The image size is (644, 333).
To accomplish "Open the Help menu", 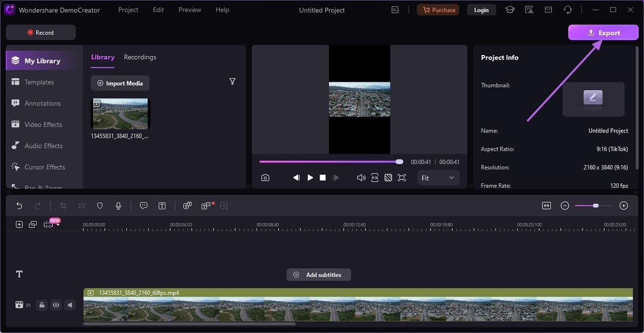I will tap(222, 10).
